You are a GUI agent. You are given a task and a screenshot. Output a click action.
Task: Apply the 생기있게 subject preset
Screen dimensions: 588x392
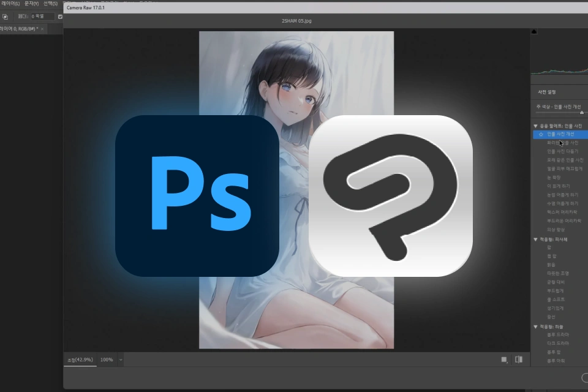tap(556, 308)
